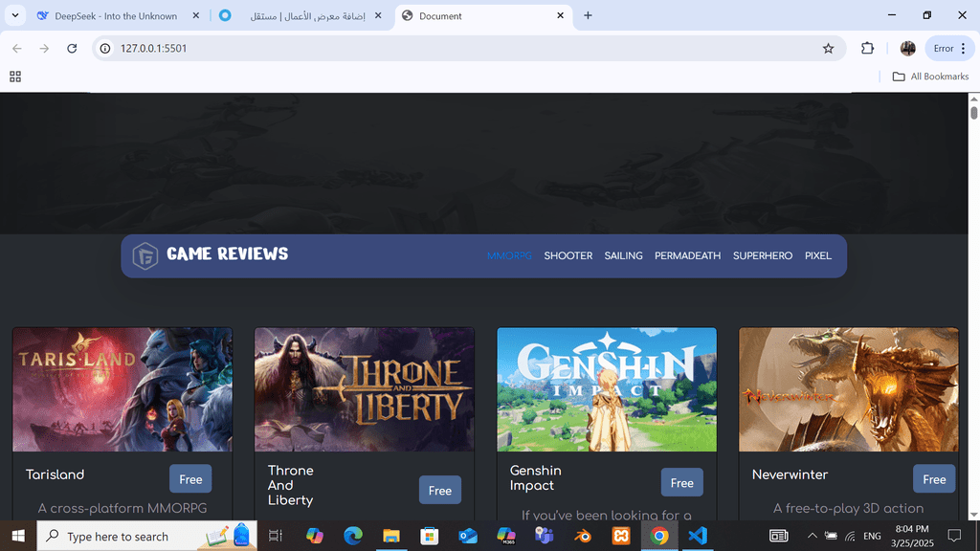Reload the page with the refresh icon
The height and width of the screenshot is (551, 980).
point(72,48)
